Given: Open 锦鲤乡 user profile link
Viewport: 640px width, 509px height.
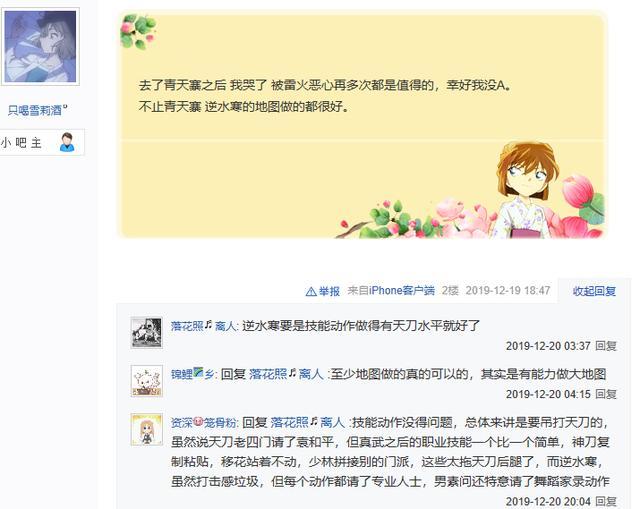Looking at the screenshot, I should pyautogui.click(x=193, y=374).
